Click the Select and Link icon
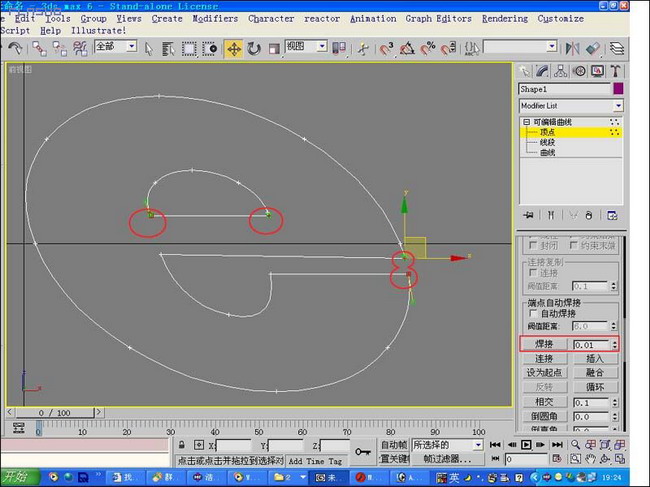 (x=39, y=49)
